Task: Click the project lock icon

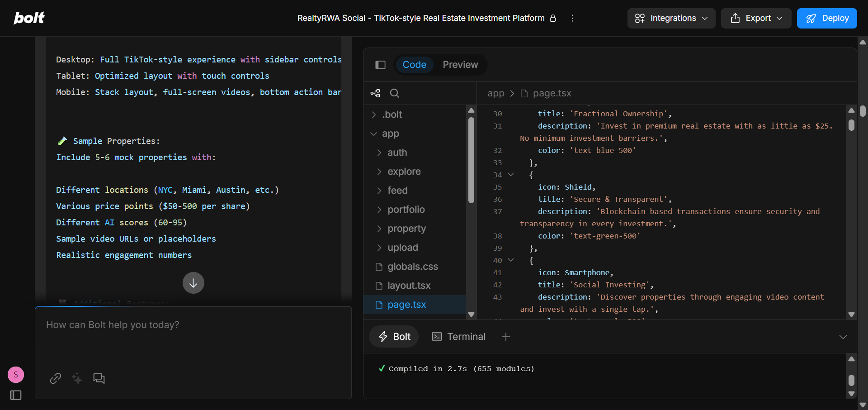Action: (x=553, y=18)
